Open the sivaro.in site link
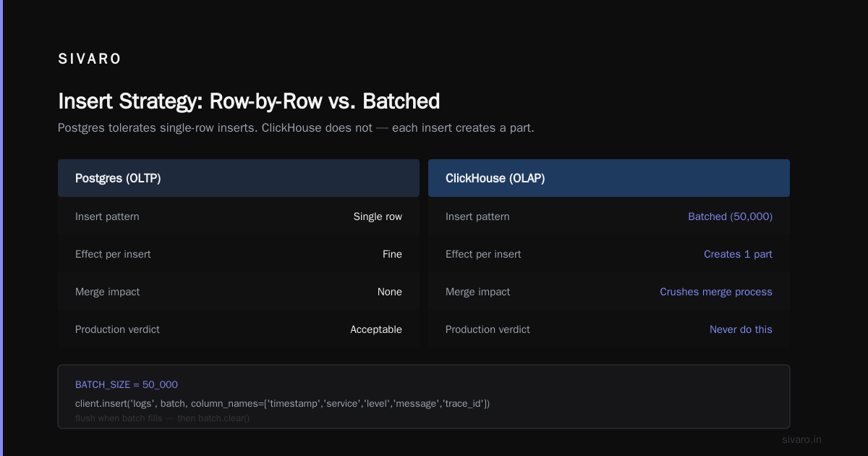Viewport: 868px width, 456px height. tap(801, 439)
